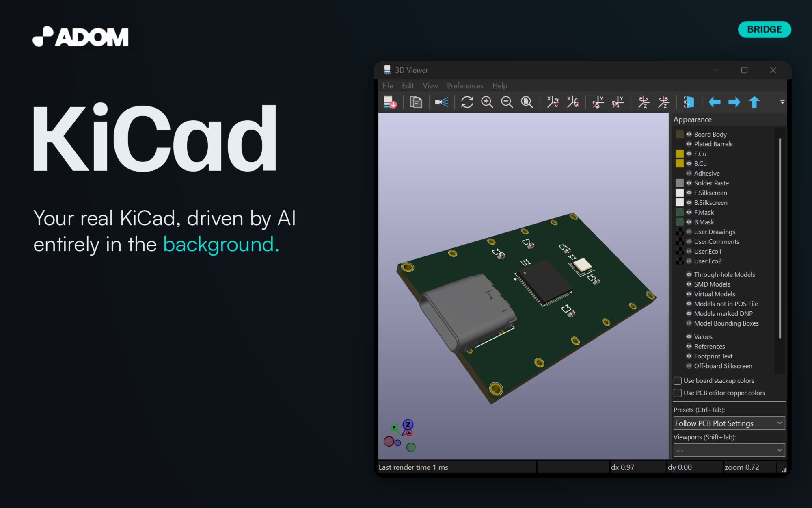The height and width of the screenshot is (508, 812).
Task: Open the File menu
Action: (x=388, y=86)
